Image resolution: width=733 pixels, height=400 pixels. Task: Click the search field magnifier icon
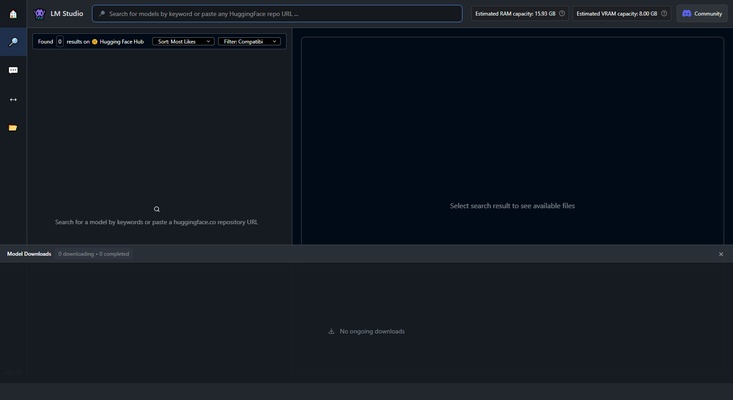[x=102, y=14]
